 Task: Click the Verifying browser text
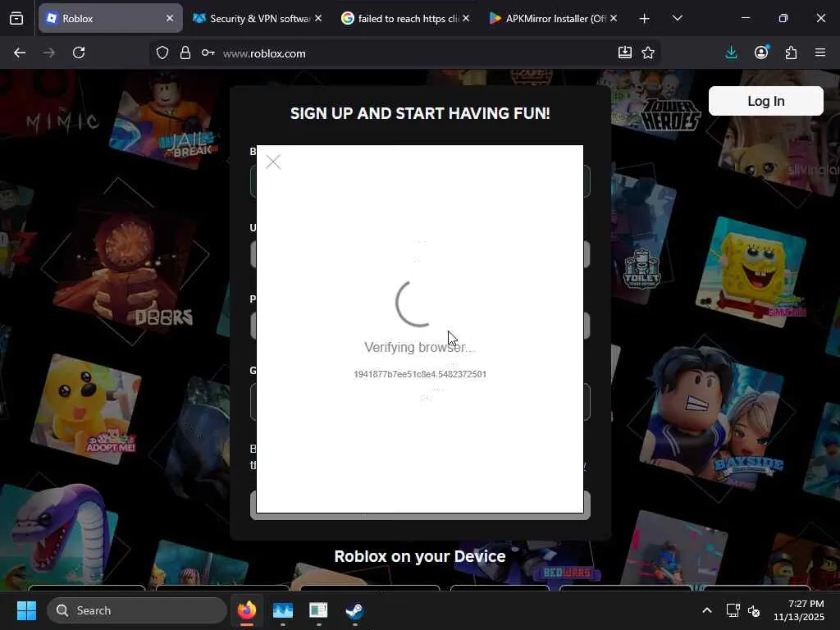(419, 347)
